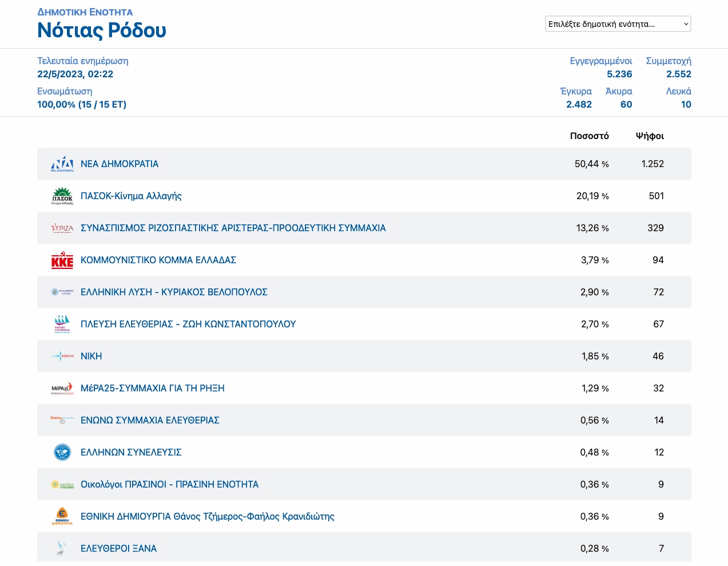This screenshot has height=566, width=728.
Task: Open the ΜέΡΑ25-ΣΥΜΜΑΧΙΑ ΓΙΑ ΤΗ ΡΗΞΗ link
Action: pyautogui.click(x=153, y=388)
